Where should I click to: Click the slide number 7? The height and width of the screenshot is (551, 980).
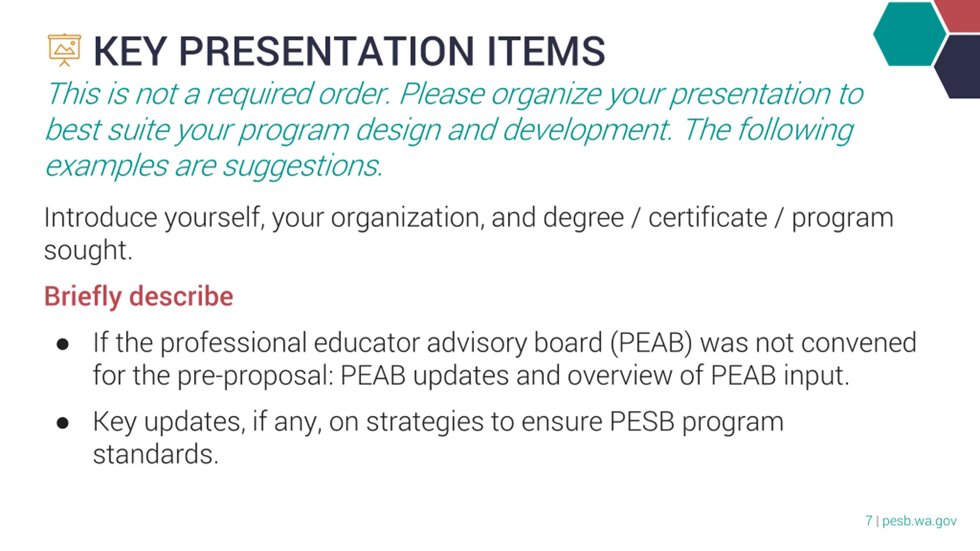[869, 520]
